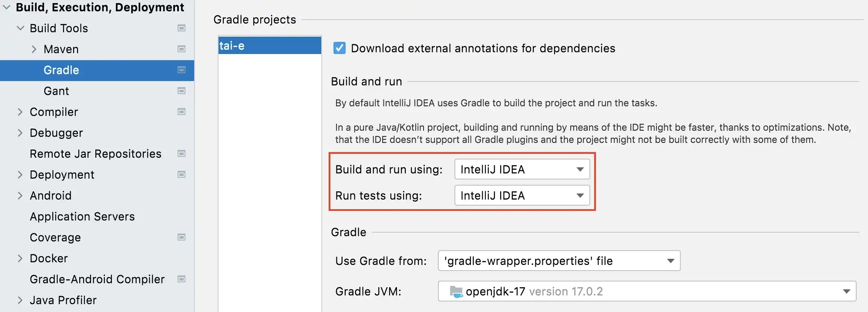Open the Gant settings page
868x312 pixels.
point(56,91)
